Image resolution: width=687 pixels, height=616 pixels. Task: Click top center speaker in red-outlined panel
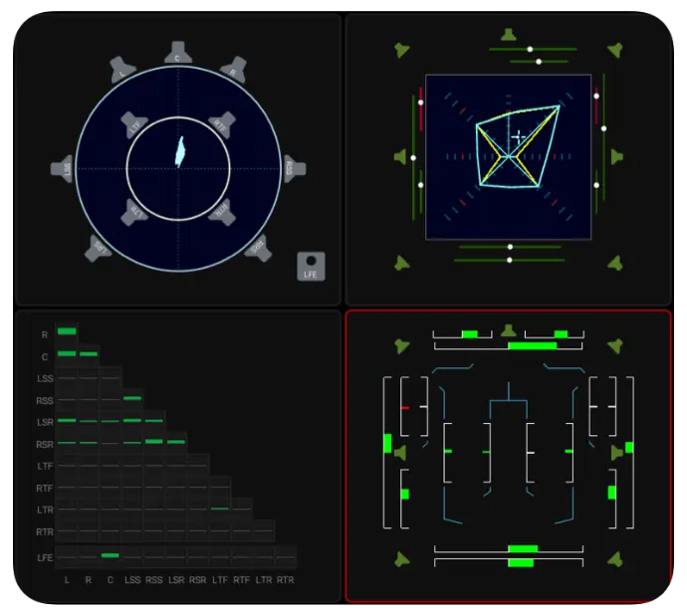(509, 330)
